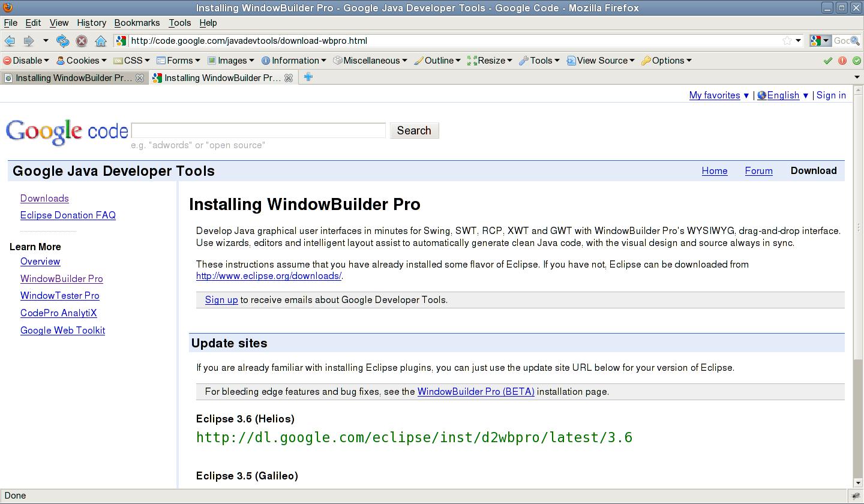Click the red CSS error indicator icon

point(842,61)
